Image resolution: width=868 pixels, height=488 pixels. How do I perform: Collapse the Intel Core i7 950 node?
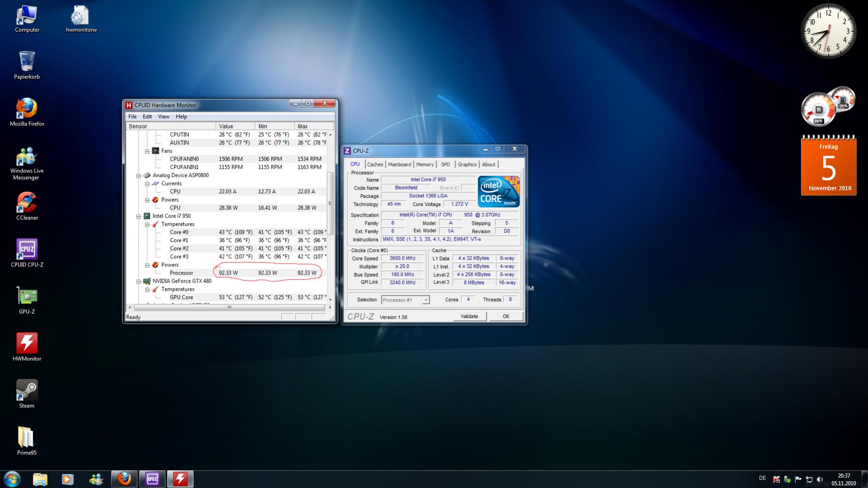click(x=138, y=216)
